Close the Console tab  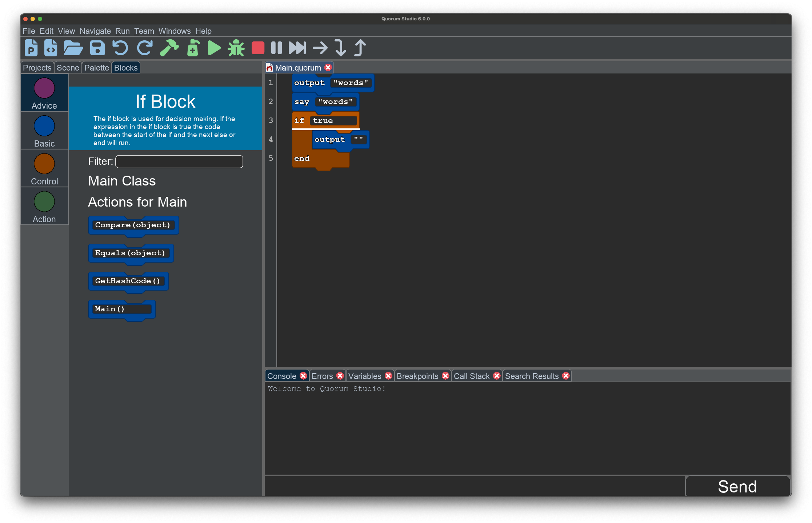click(303, 376)
